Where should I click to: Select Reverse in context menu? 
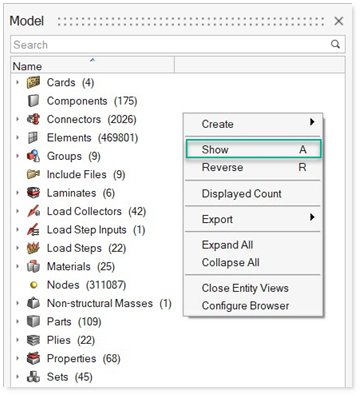click(x=253, y=167)
